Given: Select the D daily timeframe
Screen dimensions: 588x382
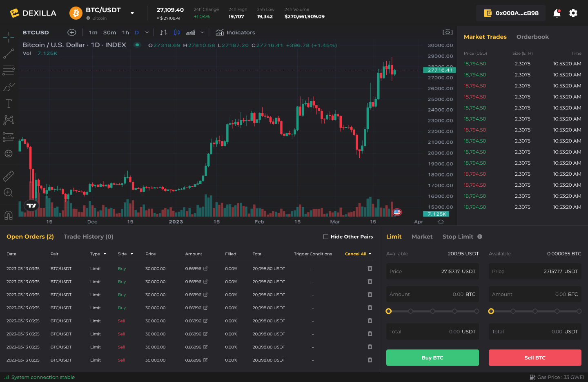Looking at the screenshot, I should coord(137,32).
